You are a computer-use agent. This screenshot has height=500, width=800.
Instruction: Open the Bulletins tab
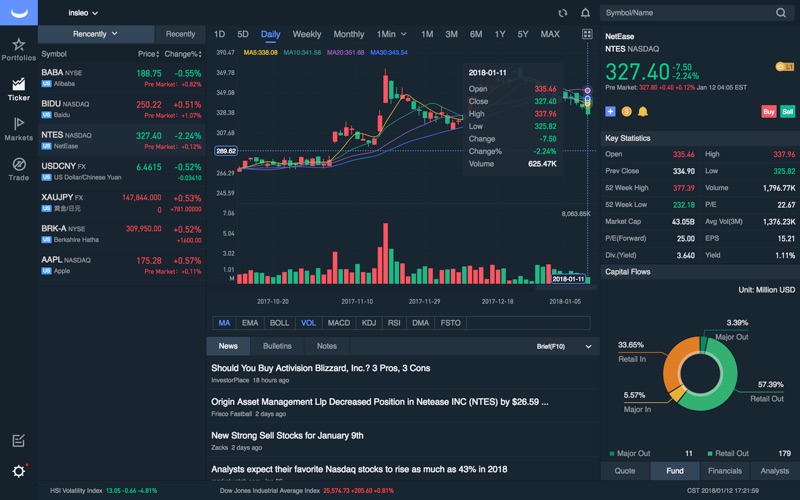pos(277,346)
